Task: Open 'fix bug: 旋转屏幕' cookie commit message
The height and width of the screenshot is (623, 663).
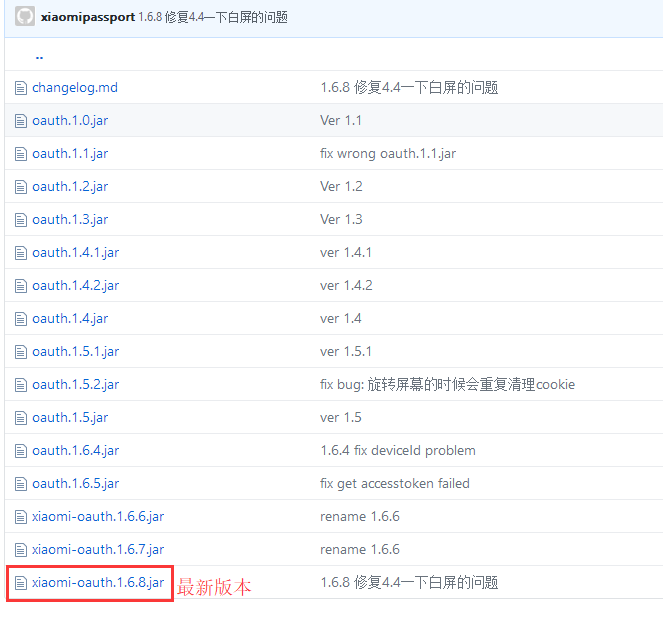Action: [x=447, y=385]
